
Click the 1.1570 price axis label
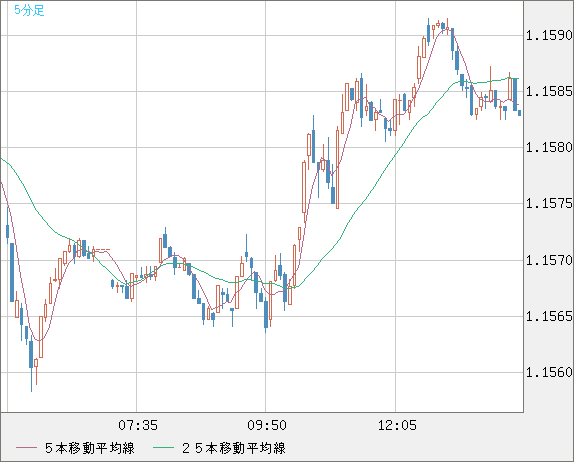click(549, 260)
